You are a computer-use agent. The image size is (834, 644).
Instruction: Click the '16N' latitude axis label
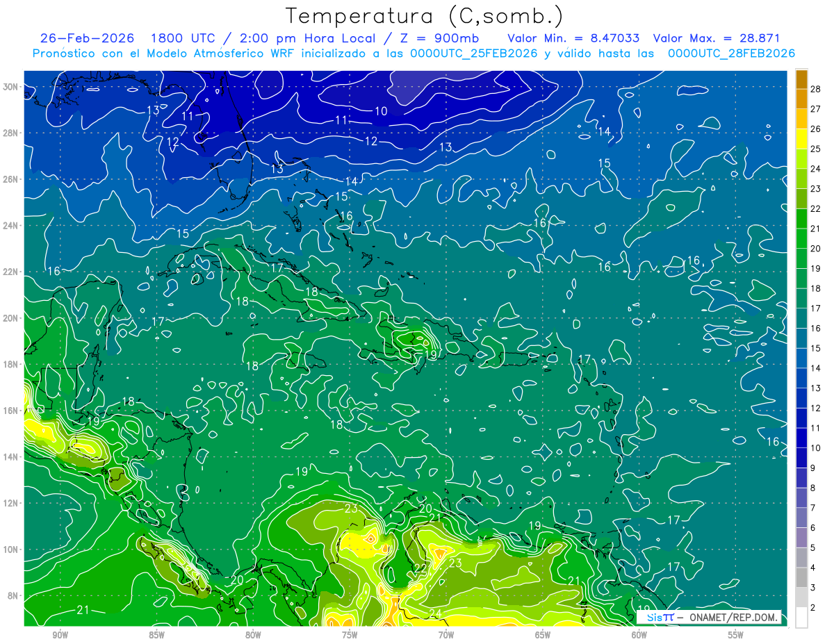[10, 411]
